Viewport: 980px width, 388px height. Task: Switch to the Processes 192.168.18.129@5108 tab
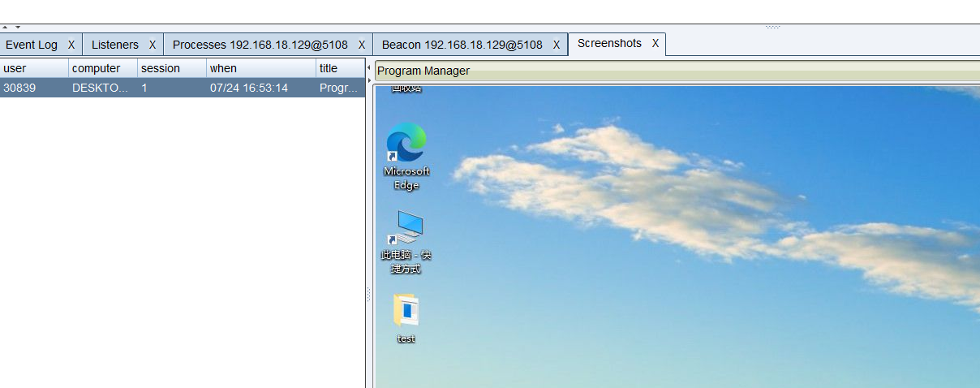260,45
